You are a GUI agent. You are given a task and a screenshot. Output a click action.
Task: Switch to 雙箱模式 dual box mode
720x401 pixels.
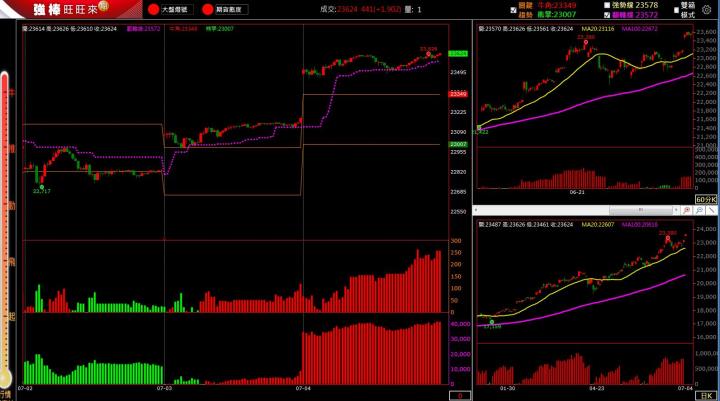(x=687, y=10)
